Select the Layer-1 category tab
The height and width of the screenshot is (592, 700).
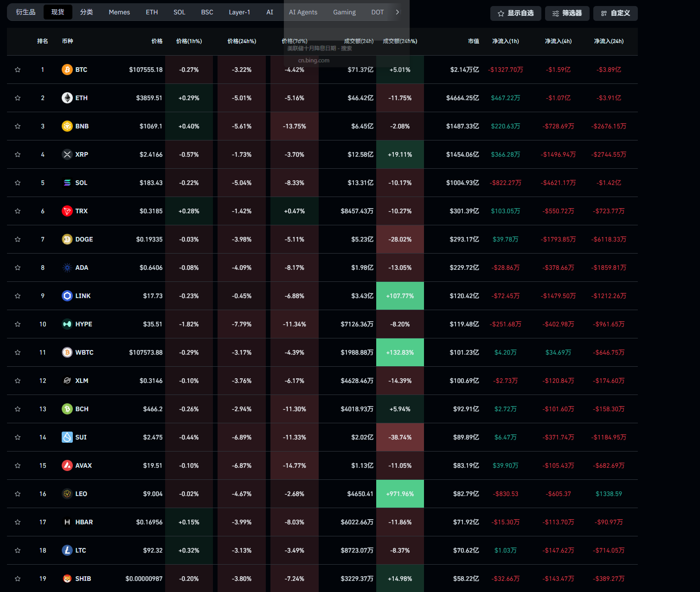tap(239, 12)
